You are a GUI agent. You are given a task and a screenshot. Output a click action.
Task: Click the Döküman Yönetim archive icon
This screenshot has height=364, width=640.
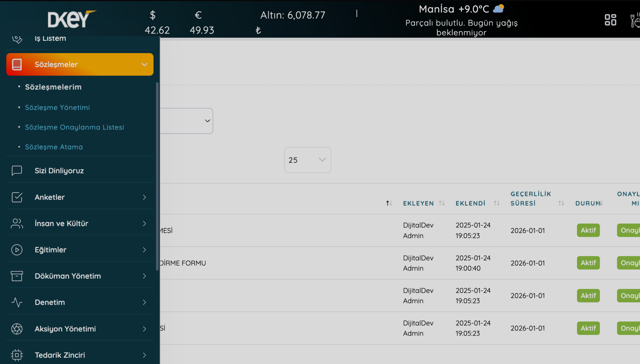click(17, 276)
